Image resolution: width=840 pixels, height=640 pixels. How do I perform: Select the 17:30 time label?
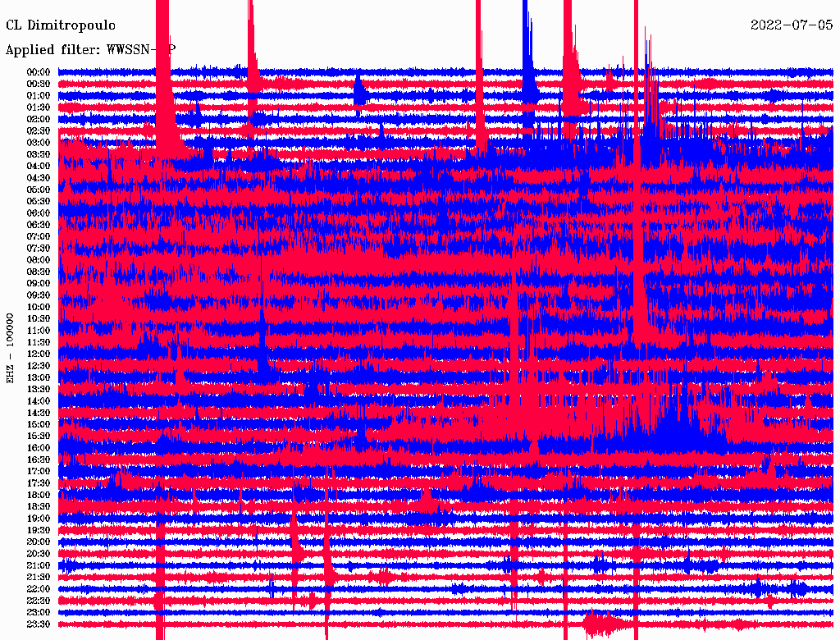pos(39,483)
